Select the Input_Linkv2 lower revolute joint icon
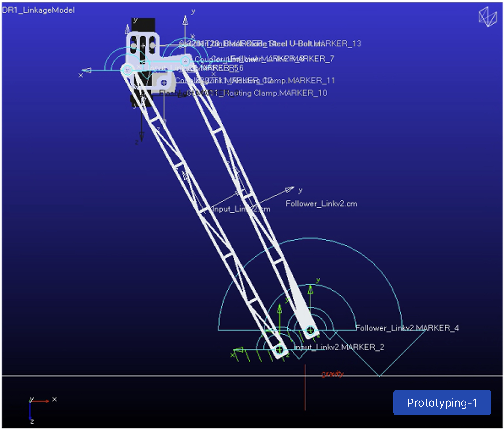The height and width of the screenshot is (429, 504). (279, 350)
